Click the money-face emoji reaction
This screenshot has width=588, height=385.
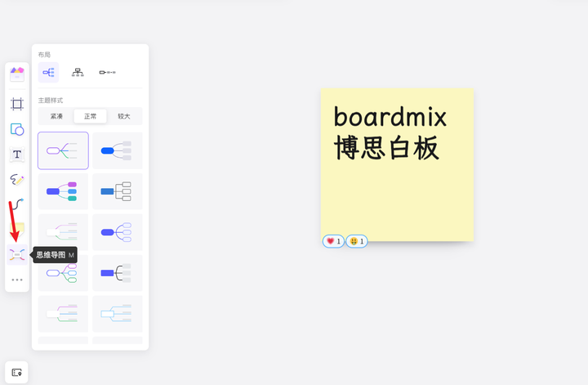point(357,241)
